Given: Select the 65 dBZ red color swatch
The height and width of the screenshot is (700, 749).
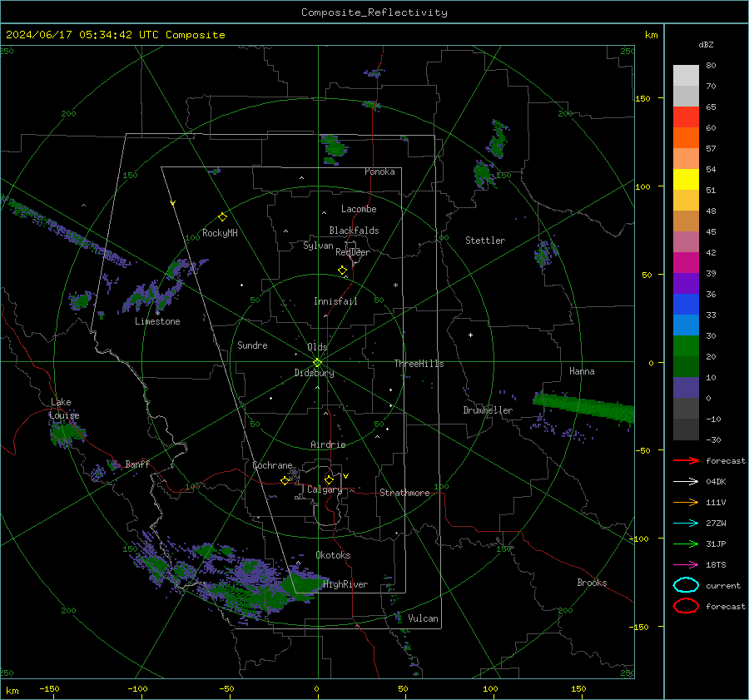Looking at the screenshot, I should (686, 117).
